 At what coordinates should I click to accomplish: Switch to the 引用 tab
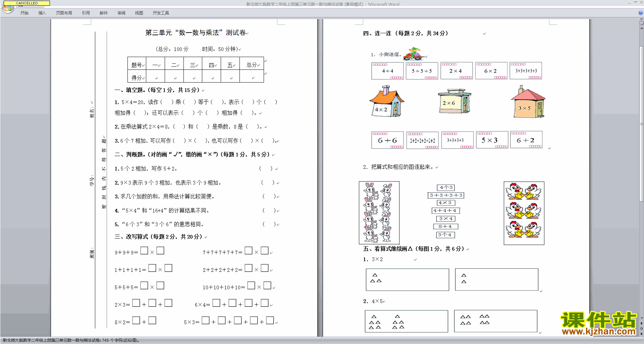[86, 13]
